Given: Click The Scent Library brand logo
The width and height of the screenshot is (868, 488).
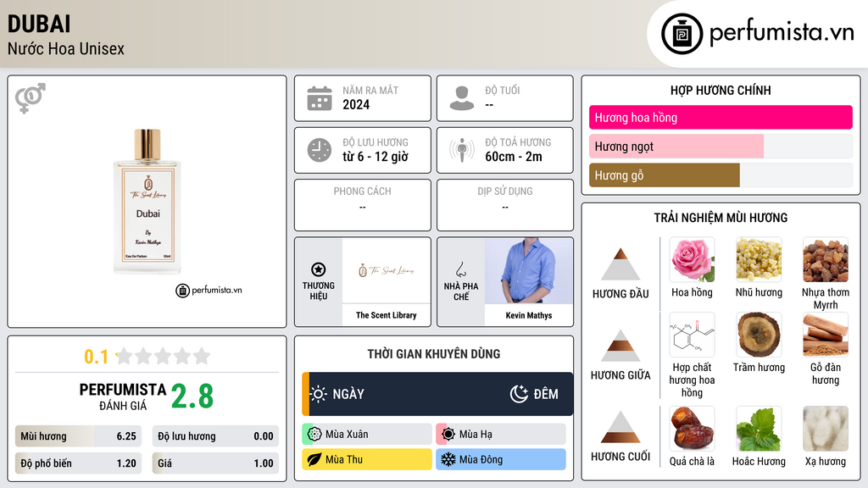Looking at the screenshot, I should tap(387, 270).
